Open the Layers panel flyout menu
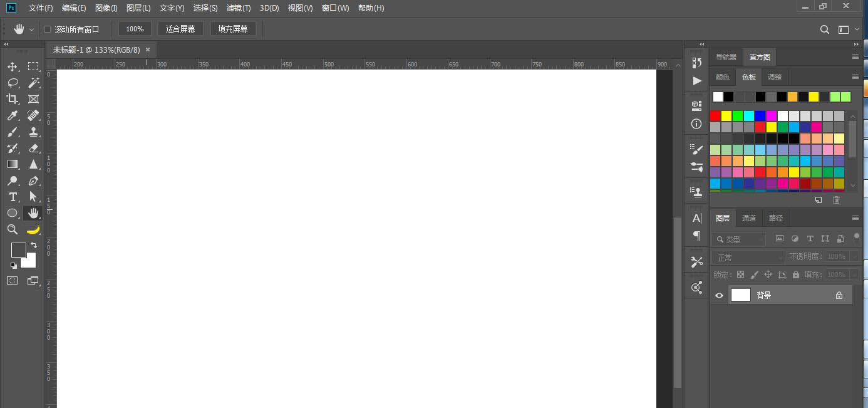Screen dimensions: 868x408 click(x=855, y=218)
